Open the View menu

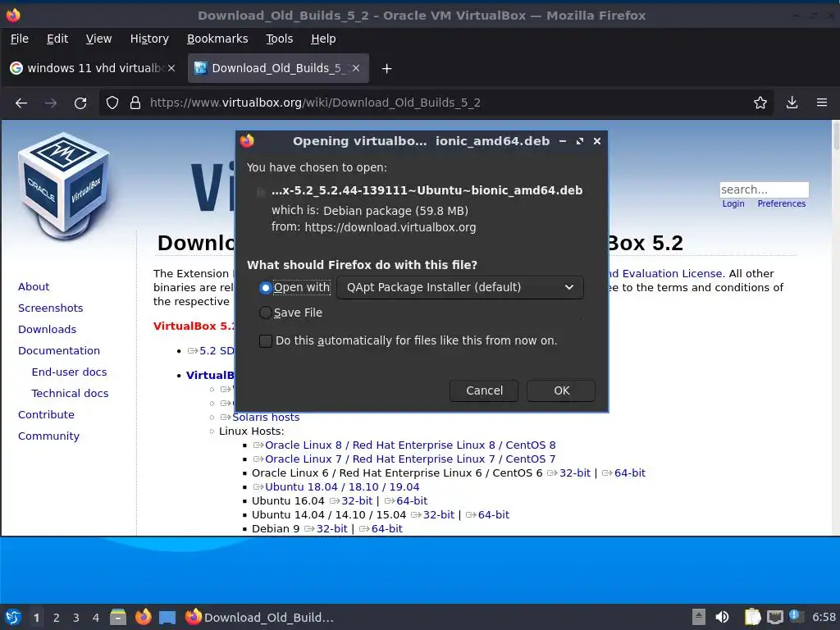pos(98,39)
